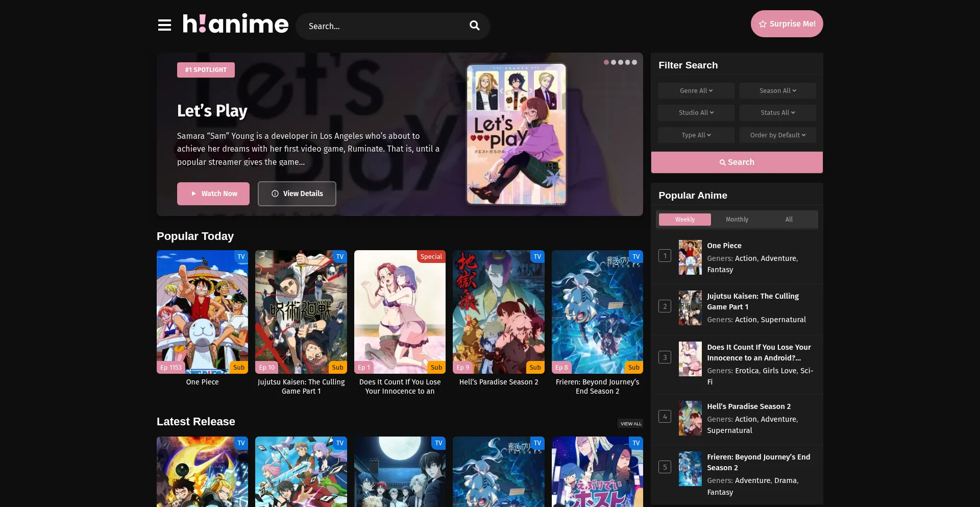Open first Latest Release poster with flaming character
This screenshot has height=507, width=980.
[202, 472]
